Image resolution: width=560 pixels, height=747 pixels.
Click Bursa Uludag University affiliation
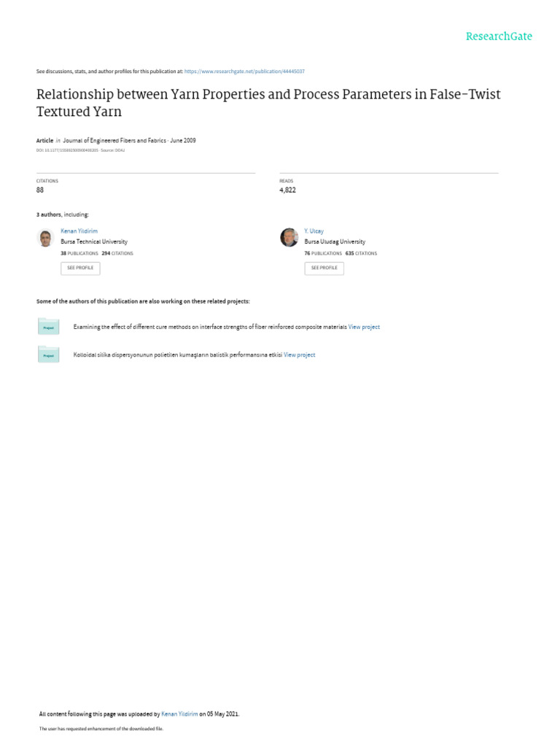pos(335,241)
